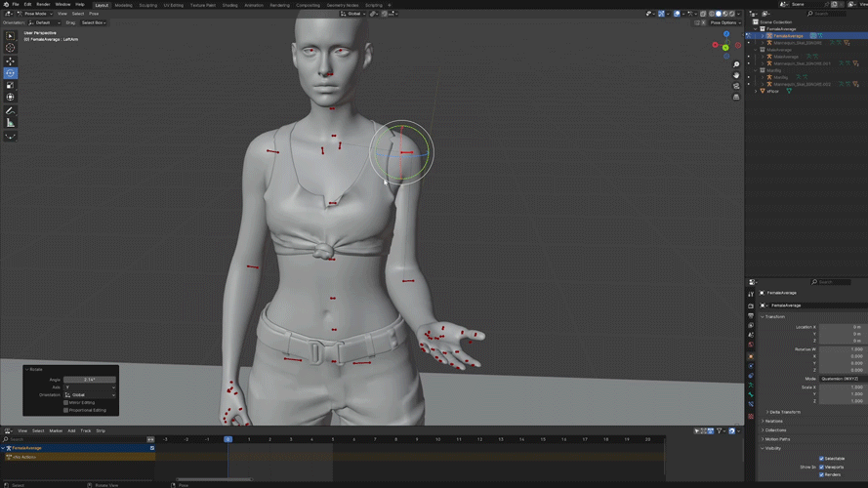Open the Render menu

point(43,4)
